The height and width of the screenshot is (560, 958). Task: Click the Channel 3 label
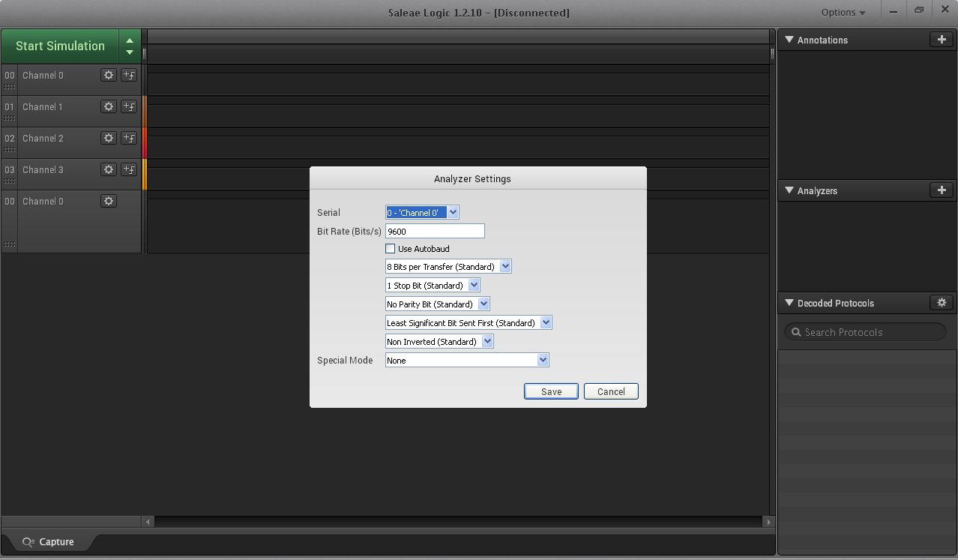pyautogui.click(x=43, y=169)
